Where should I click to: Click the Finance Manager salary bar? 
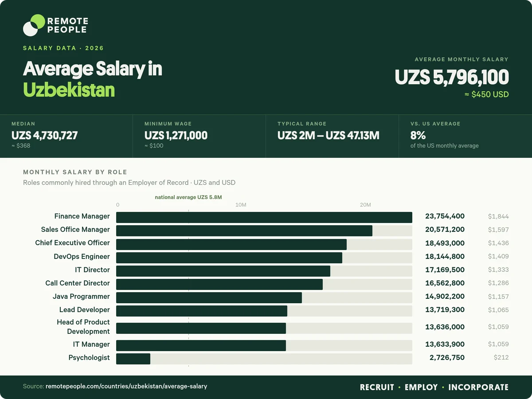(264, 217)
